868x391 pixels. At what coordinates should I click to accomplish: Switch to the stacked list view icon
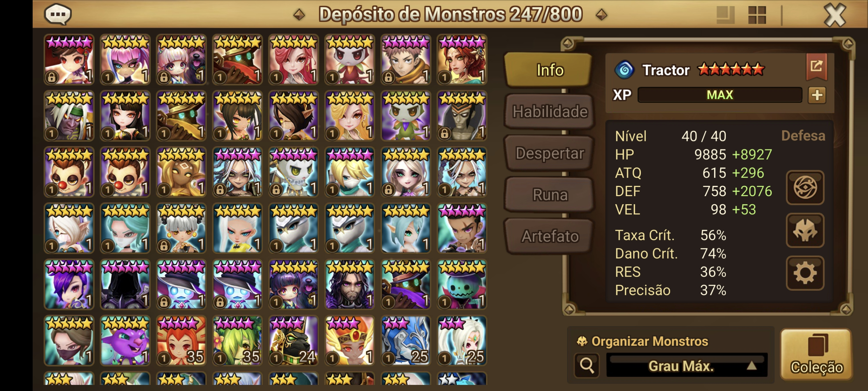pyautogui.click(x=725, y=15)
